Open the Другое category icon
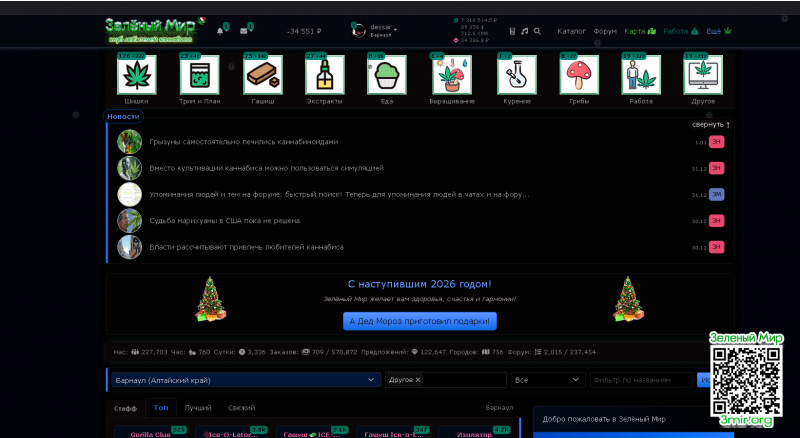 pos(703,75)
